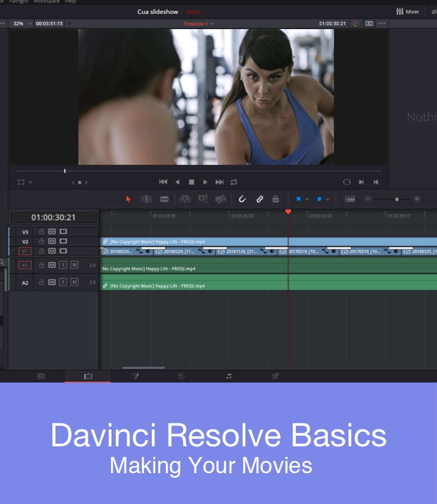Screen dimensions: 437x504
Task: Click the timeline horizontal scrollbar
Action: (x=144, y=368)
